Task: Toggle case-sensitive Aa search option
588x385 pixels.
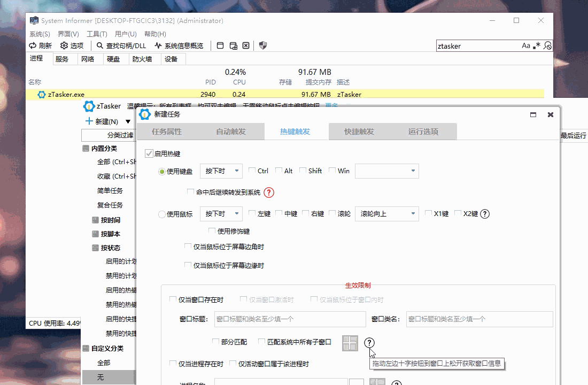Action: point(526,46)
